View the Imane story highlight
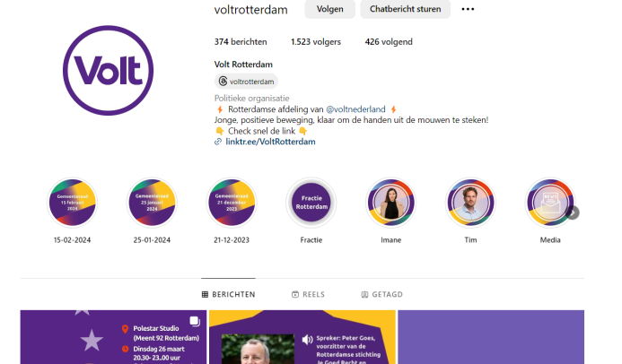Viewport: 622px width, 364px height. tap(391, 203)
